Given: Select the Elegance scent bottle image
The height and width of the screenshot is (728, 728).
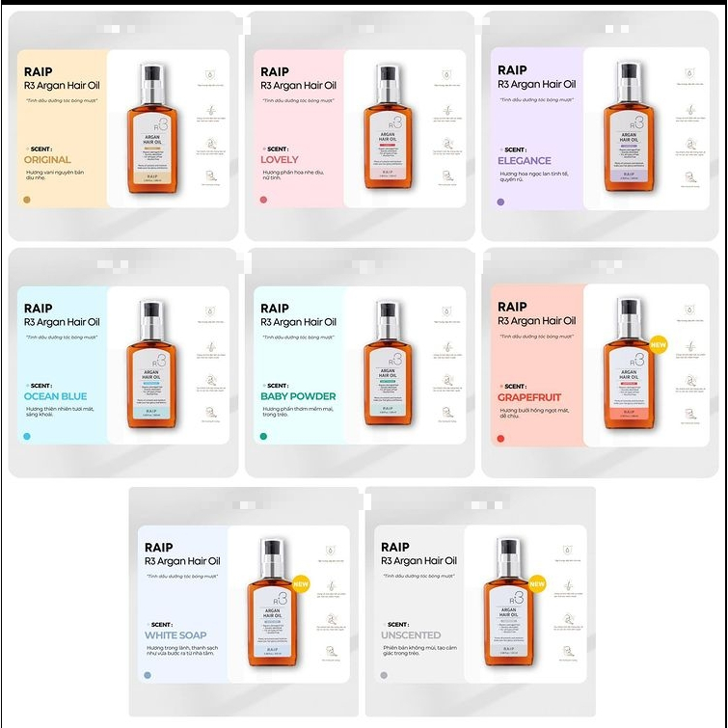Looking at the screenshot, I should [629, 126].
